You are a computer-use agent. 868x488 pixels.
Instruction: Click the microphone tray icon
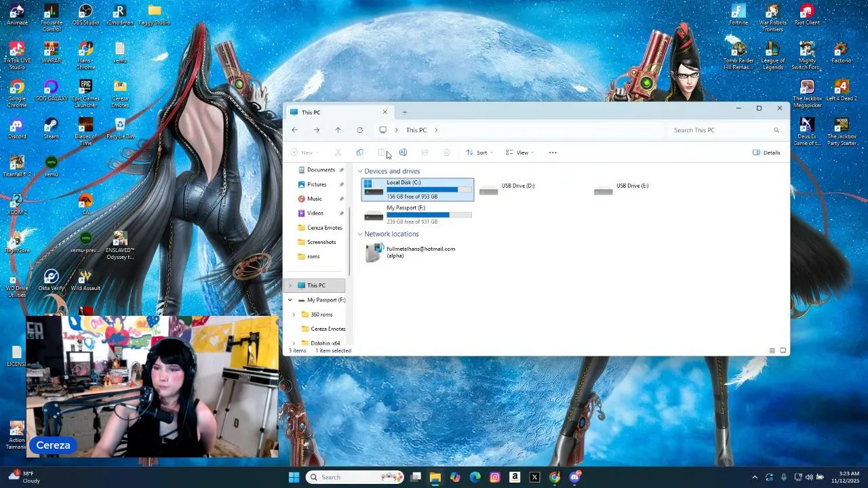point(784,477)
